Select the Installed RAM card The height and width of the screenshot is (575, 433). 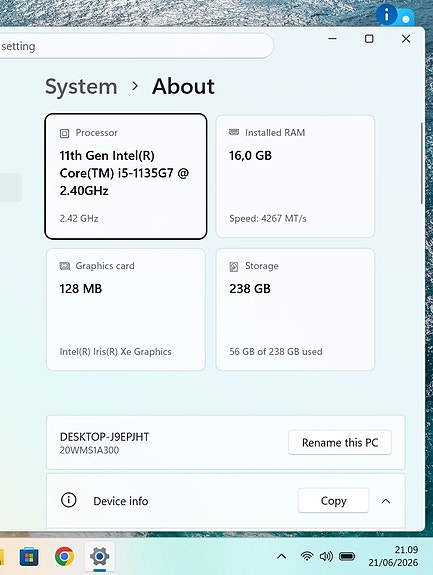click(295, 176)
